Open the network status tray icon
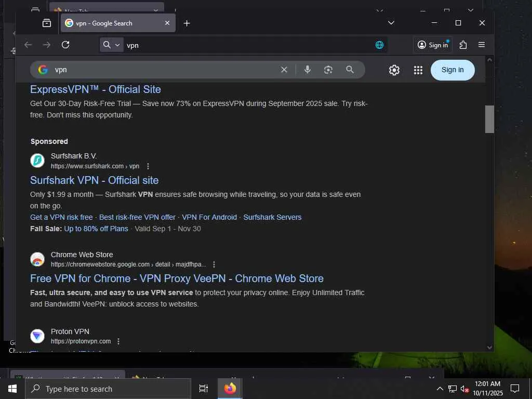 click(x=453, y=389)
